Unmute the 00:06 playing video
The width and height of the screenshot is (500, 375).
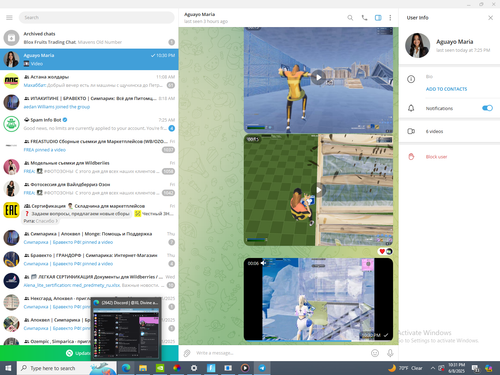point(263,263)
